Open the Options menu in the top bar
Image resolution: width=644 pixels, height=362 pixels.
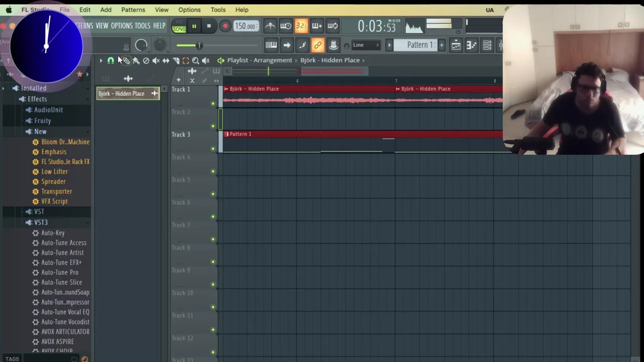189,10
